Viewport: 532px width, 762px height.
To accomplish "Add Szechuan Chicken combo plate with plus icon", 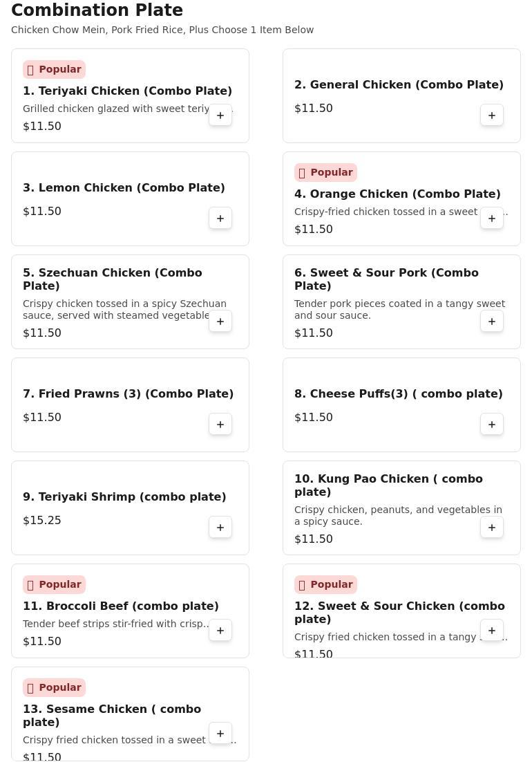I will [x=220, y=322].
